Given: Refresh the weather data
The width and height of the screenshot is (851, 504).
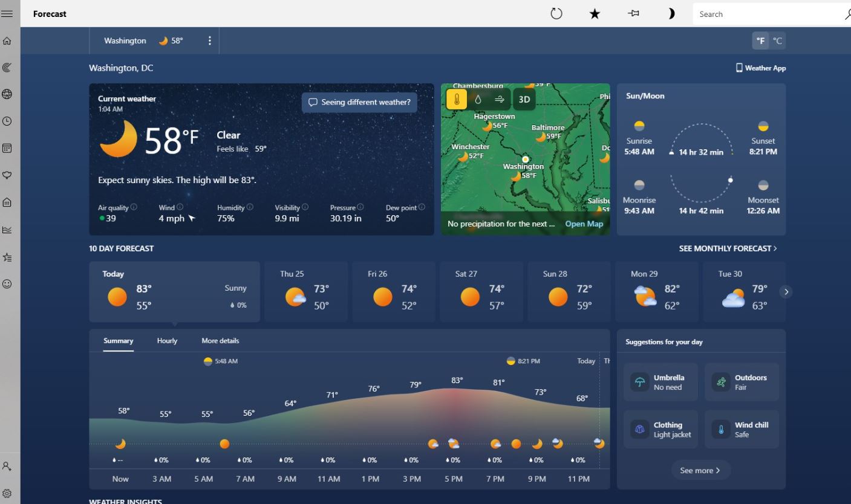Looking at the screenshot, I should click(556, 13).
